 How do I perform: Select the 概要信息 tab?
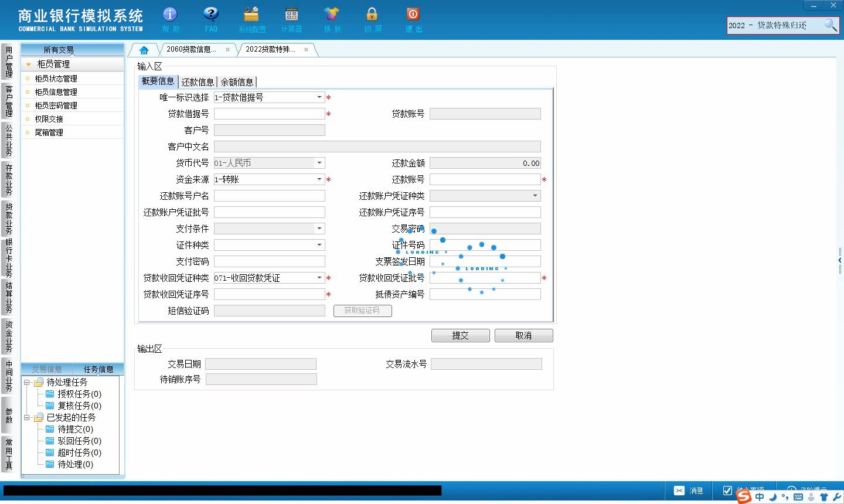point(158,81)
